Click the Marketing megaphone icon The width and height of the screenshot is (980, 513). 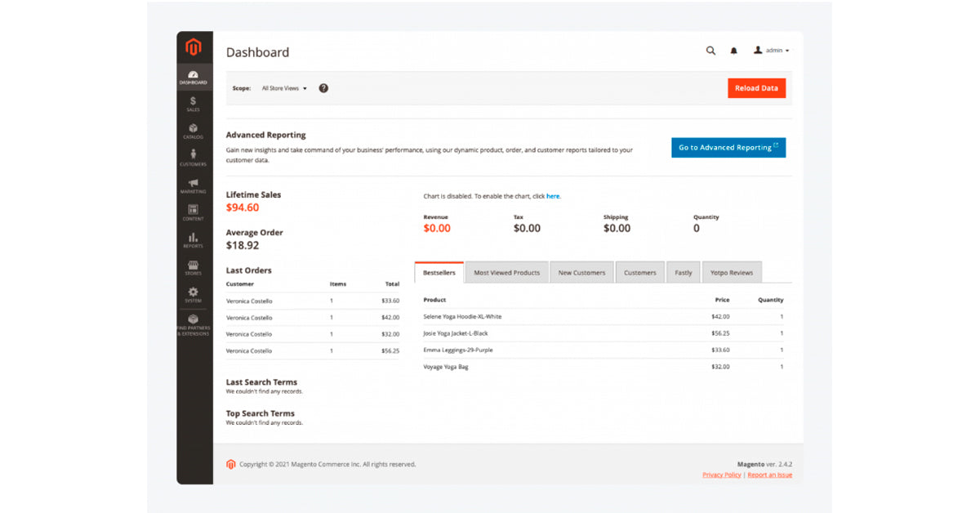tap(193, 187)
